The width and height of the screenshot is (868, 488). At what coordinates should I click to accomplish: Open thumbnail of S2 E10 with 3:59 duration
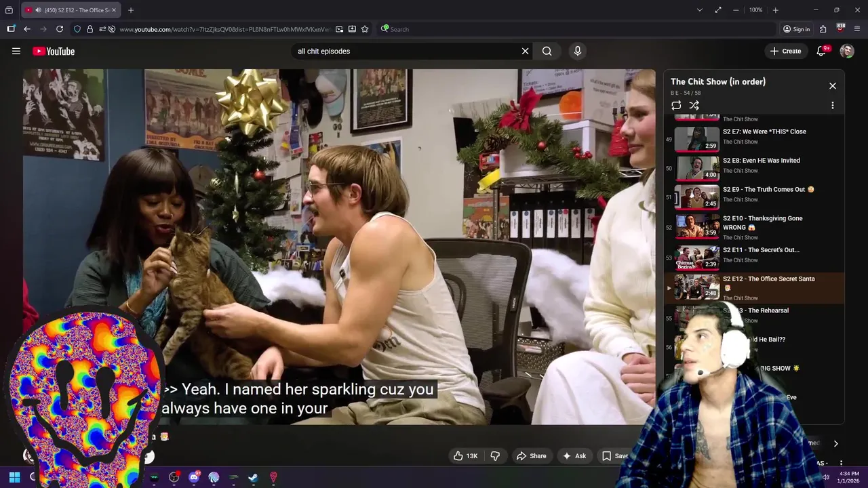[696, 226]
